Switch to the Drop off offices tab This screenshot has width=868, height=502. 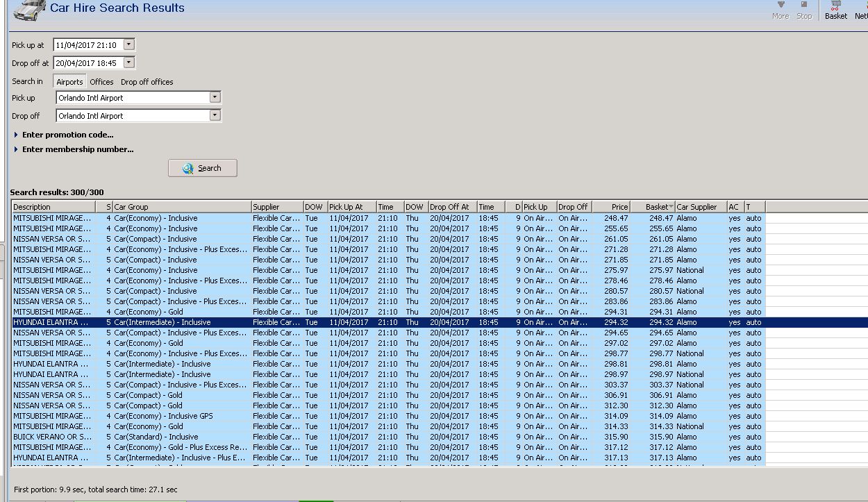point(147,82)
